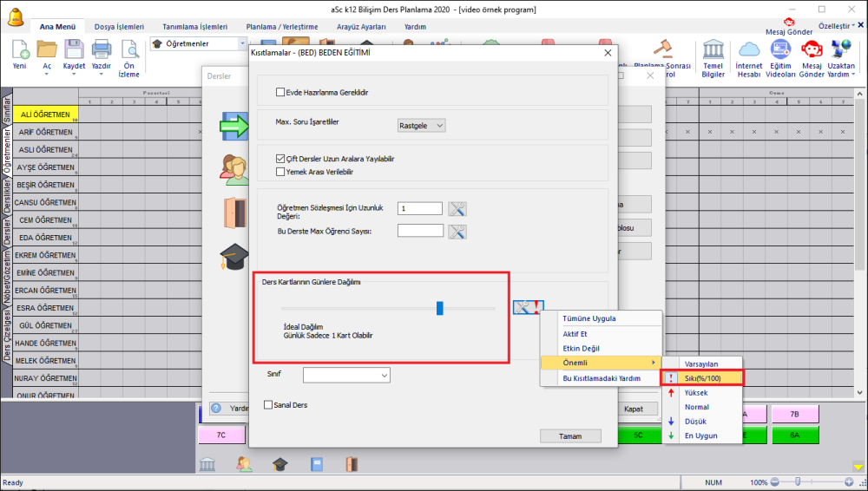The image size is (868, 491).
Task: Select Varsayılan importance option
Action: click(x=702, y=363)
